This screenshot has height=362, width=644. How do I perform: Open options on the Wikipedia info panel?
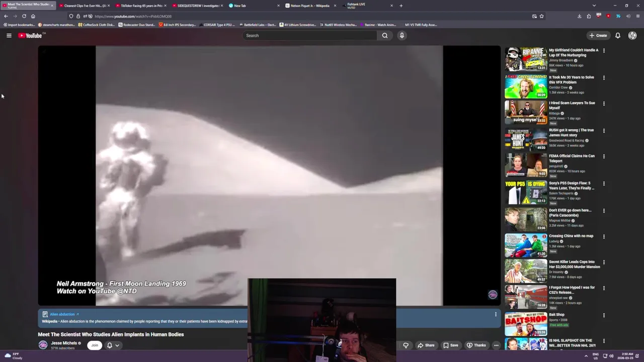pos(496,314)
